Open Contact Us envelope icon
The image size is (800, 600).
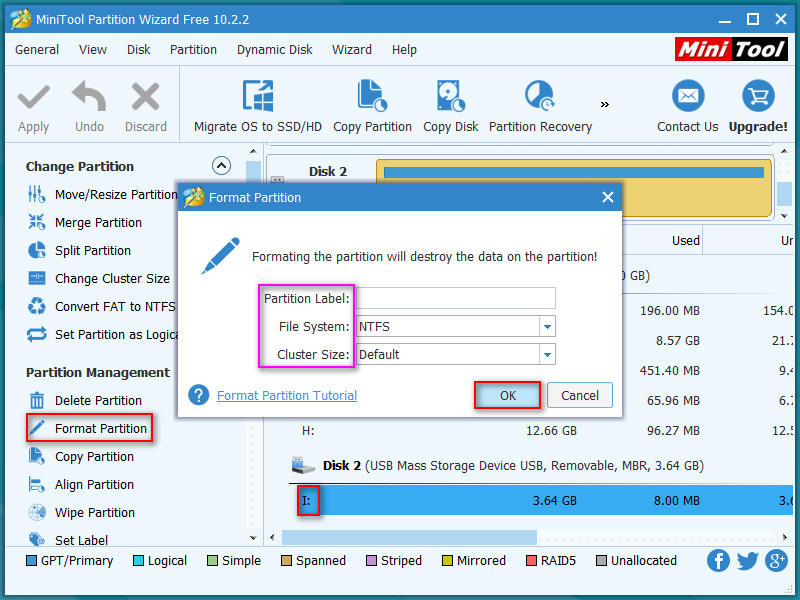tap(688, 96)
